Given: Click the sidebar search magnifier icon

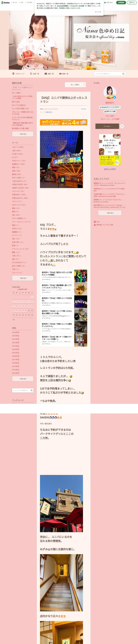Looking at the screenshot, I should coord(32,390).
